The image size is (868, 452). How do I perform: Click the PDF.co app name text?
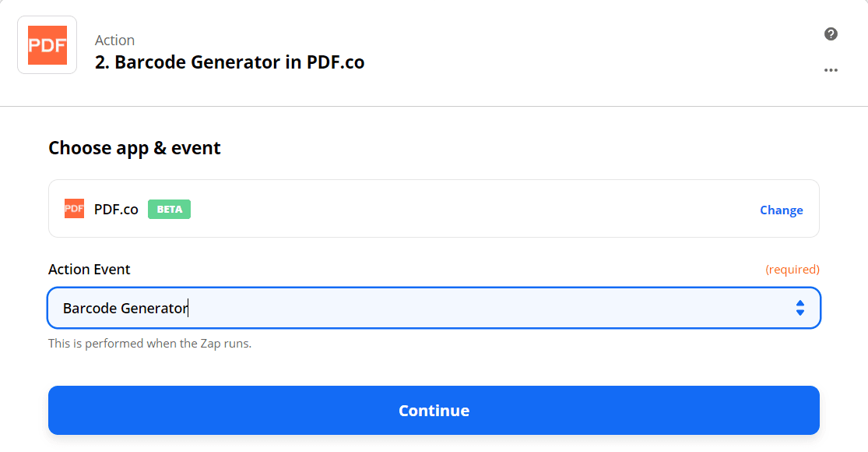pyautogui.click(x=116, y=209)
